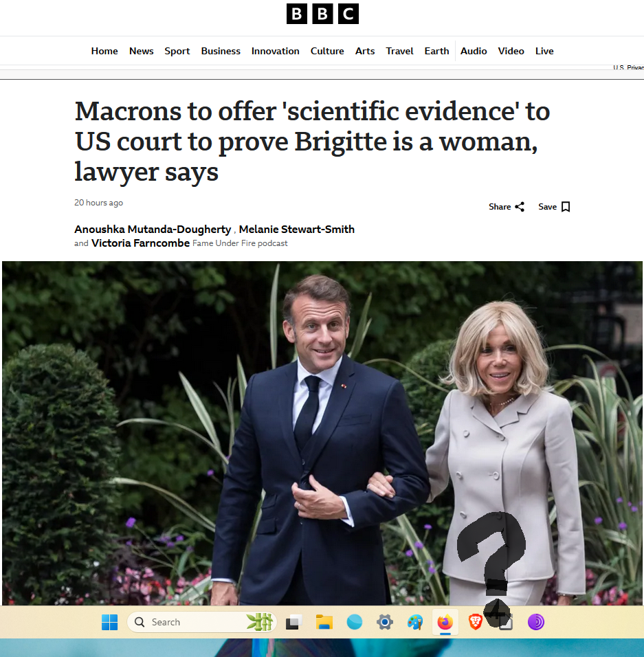Open the Windows Start menu

(x=110, y=622)
